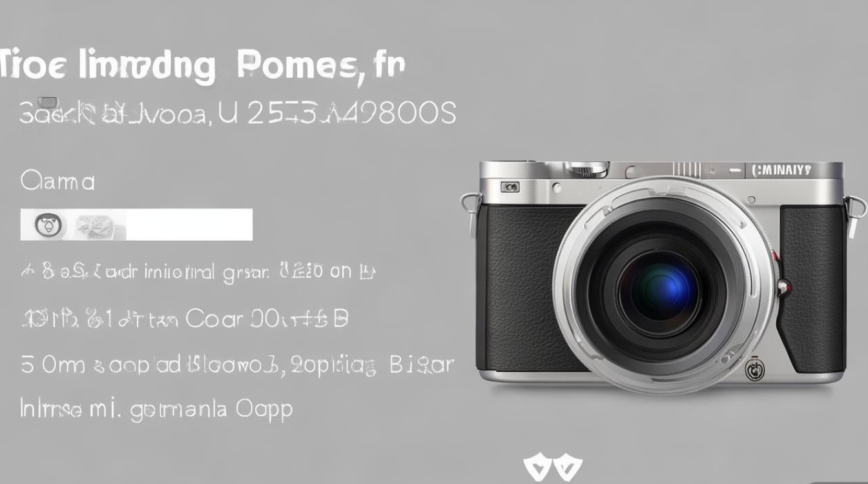Click the camera's top shutter dial
The image size is (868, 484).
click(586, 169)
